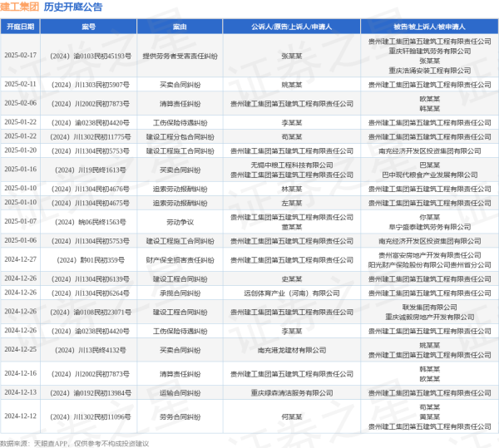Click case number 川1303民初5907号
This screenshot has height=448, width=499.
coord(91,85)
